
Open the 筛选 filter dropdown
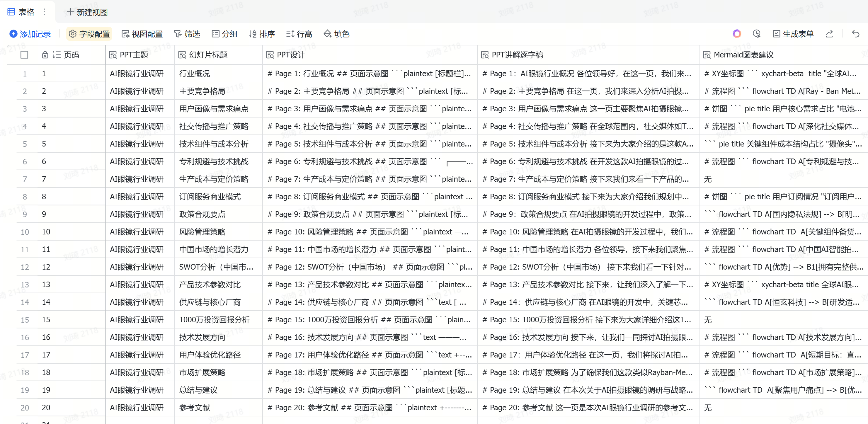point(187,34)
